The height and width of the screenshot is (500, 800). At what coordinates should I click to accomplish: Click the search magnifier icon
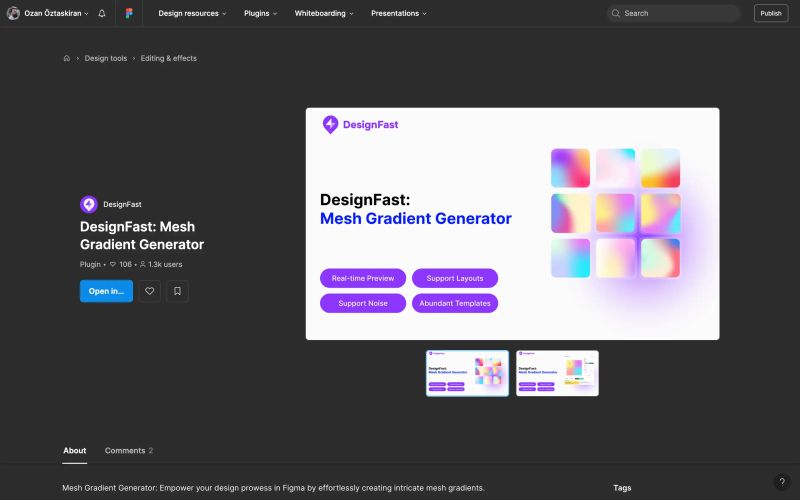click(616, 13)
